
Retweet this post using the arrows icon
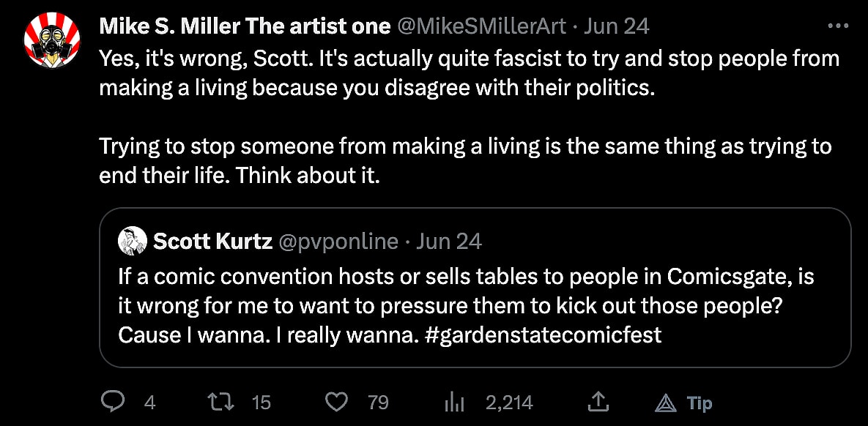click(x=219, y=402)
